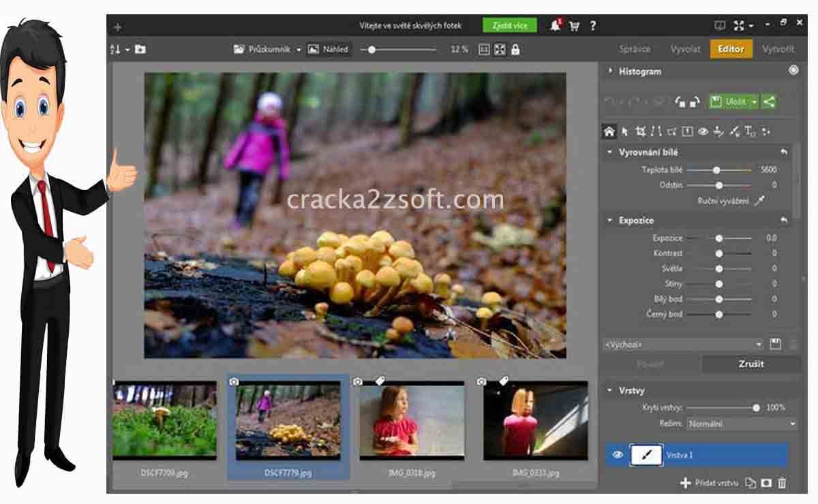Click the add folder icon
Image resolution: width=818 pixels, height=504 pixels.
coord(140,49)
